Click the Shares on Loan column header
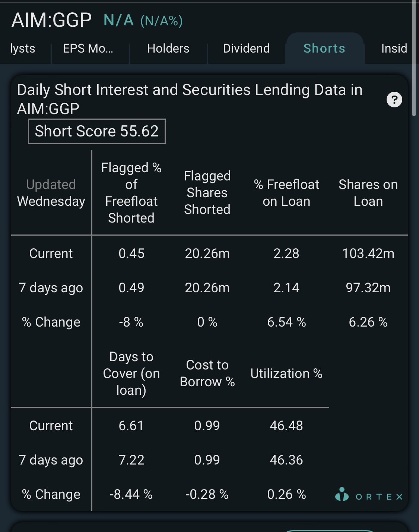This screenshot has height=532, width=419. 368,193
